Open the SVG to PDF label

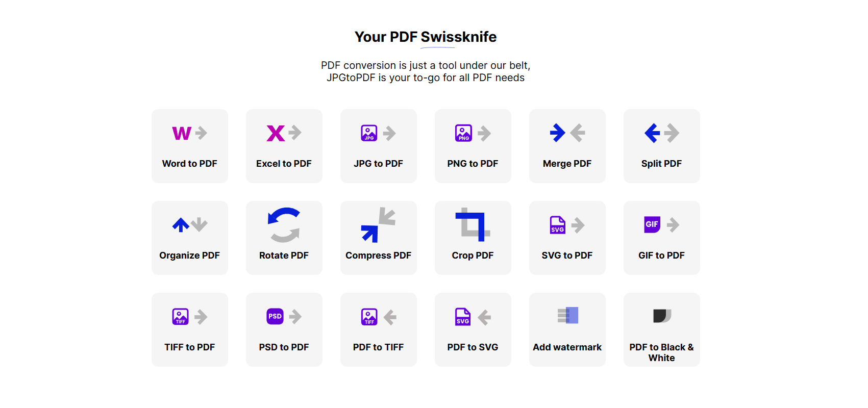pos(567,256)
